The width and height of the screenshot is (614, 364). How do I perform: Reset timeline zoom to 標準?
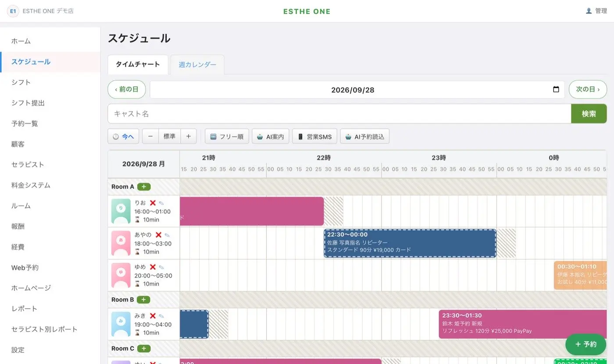click(169, 136)
